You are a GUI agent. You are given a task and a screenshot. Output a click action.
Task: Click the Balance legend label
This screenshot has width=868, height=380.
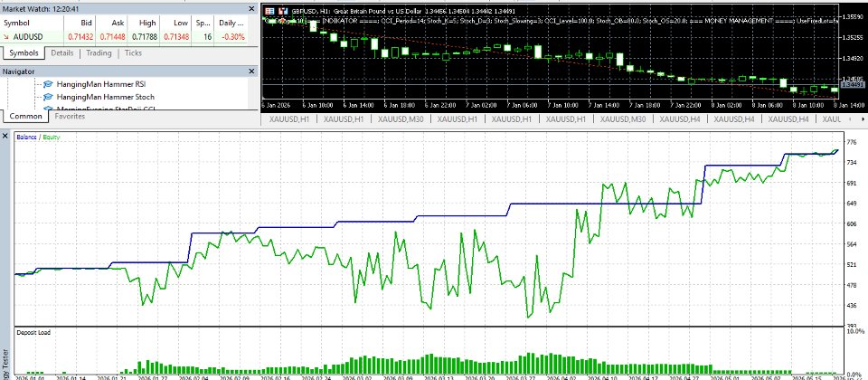coord(26,137)
